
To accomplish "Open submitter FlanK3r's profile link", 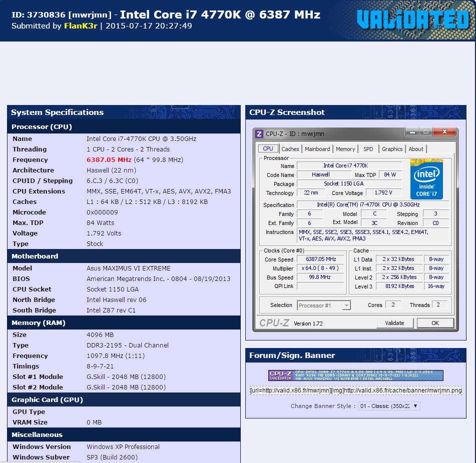I will pos(81,26).
